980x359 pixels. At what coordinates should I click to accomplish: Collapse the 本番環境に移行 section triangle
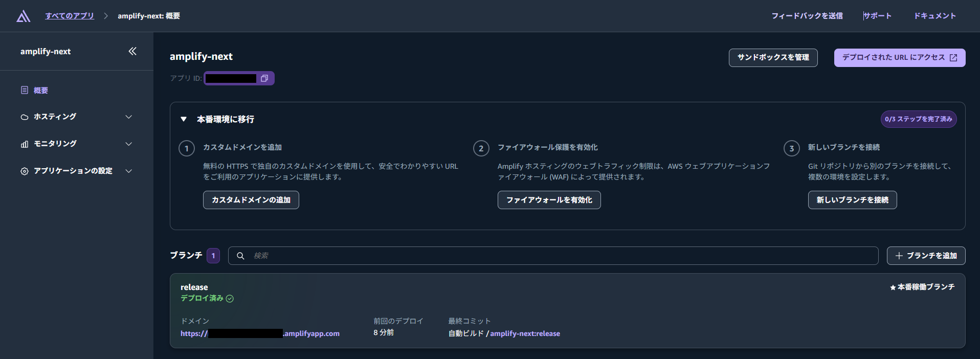(184, 119)
